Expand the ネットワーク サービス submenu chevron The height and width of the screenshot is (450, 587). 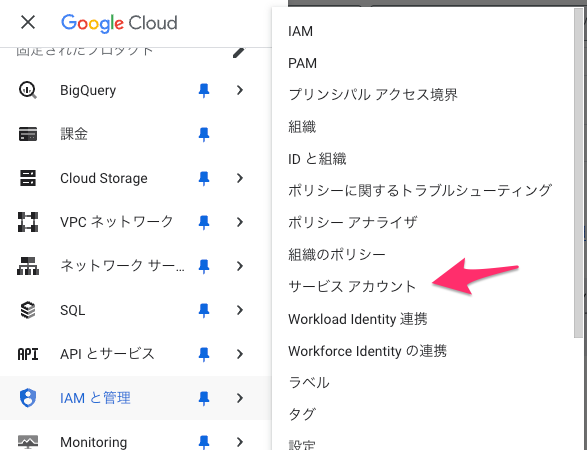click(x=240, y=266)
